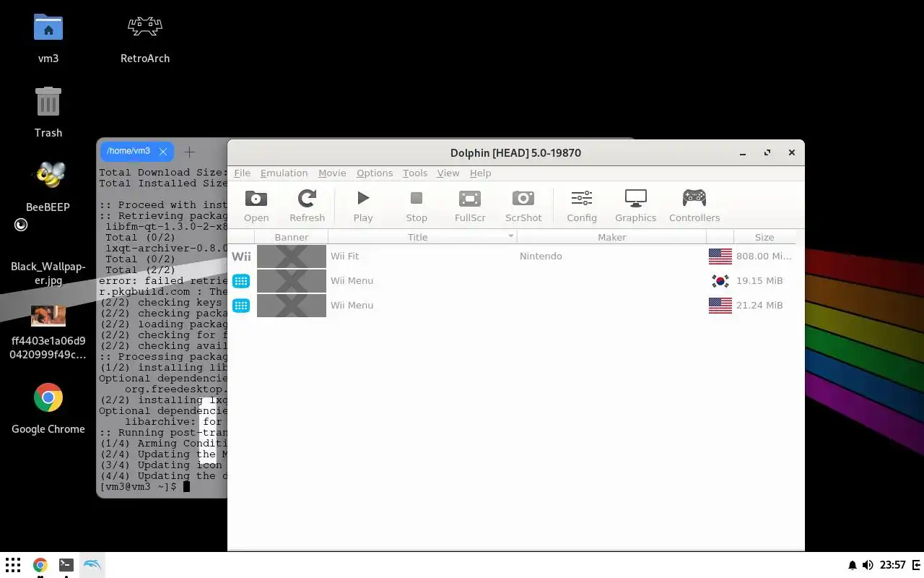Screen dimensions: 924x578
Task: Click the US flag in the 21.24 MiB row
Action: tap(720, 306)
